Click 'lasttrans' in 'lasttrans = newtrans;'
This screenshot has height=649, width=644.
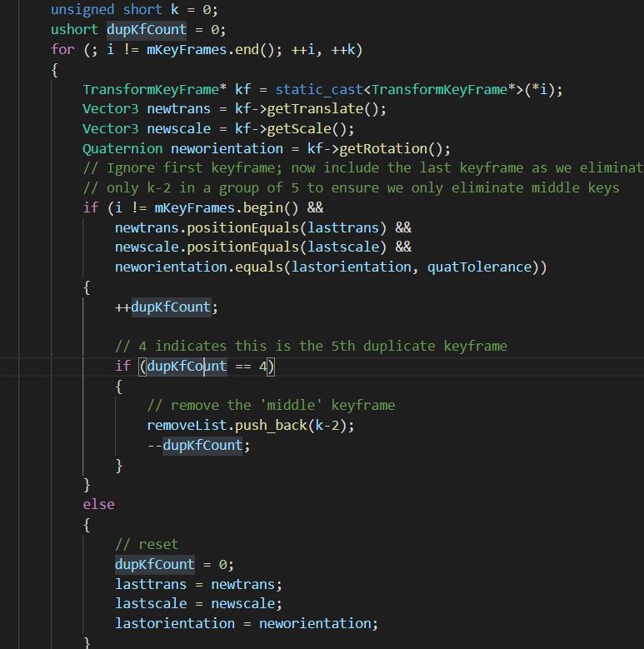151,584
